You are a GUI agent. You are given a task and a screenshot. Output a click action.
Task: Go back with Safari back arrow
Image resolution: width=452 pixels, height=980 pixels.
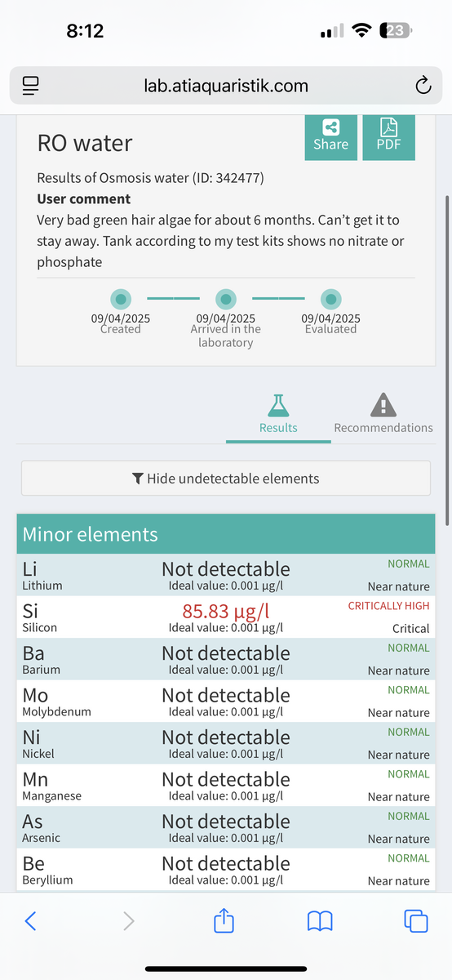pos(30,921)
